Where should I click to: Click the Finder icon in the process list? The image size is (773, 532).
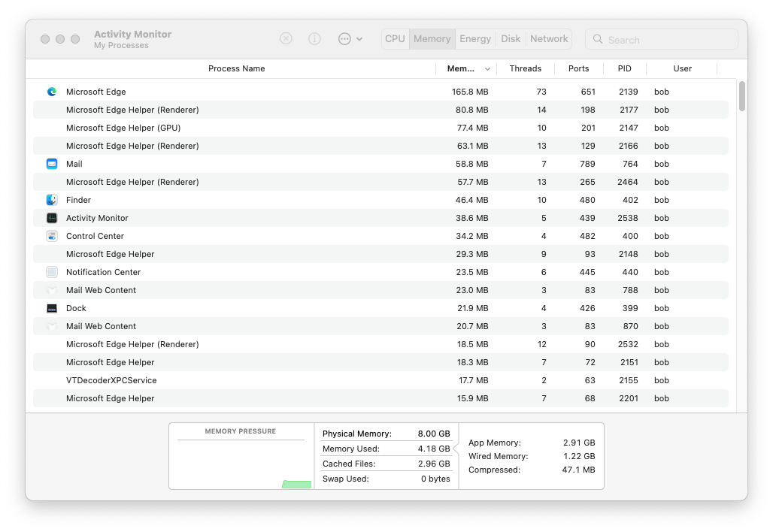(x=52, y=200)
